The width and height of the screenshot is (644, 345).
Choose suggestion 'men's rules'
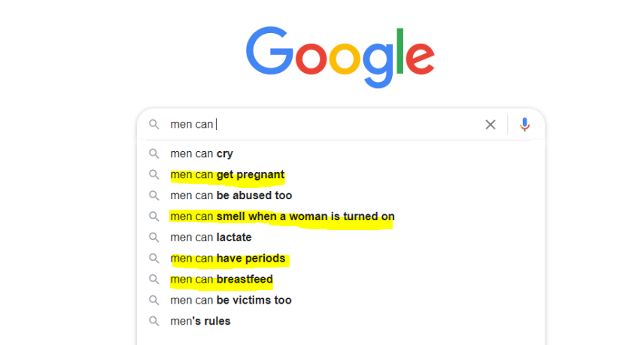pyautogui.click(x=341, y=321)
